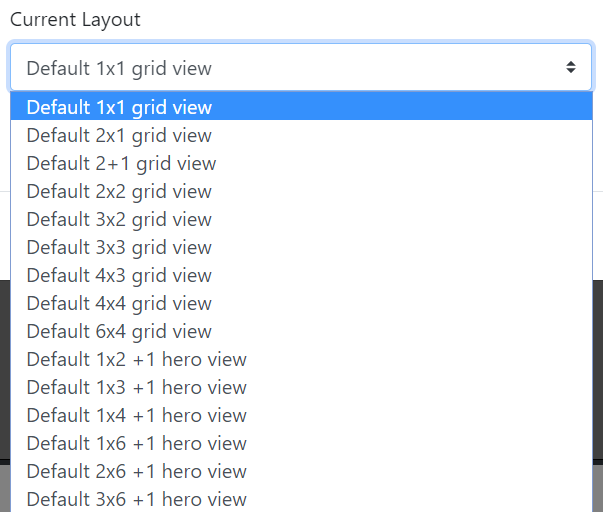
Task: Select Default 2+1 grid view
Action: (x=122, y=163)
